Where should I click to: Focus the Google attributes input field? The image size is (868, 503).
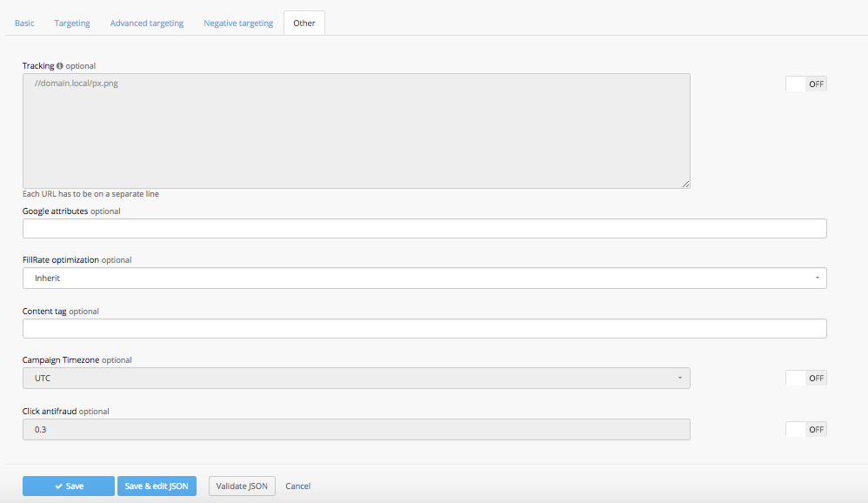click(424, 228)
